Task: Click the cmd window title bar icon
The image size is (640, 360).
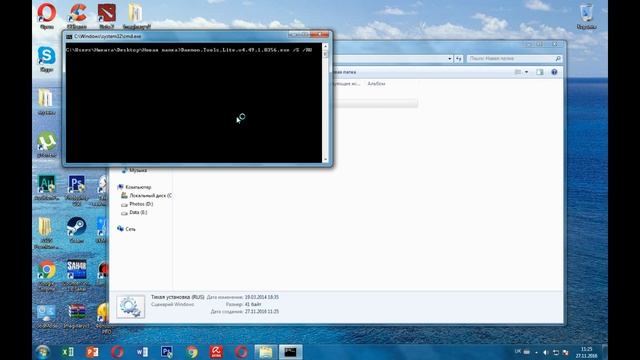Action: (x=69, y=36)
